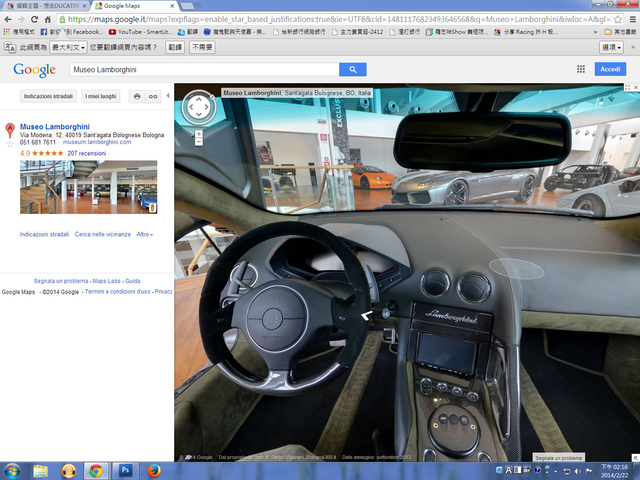Open the Guida help link
640x480 pixels.
point(133,281)
